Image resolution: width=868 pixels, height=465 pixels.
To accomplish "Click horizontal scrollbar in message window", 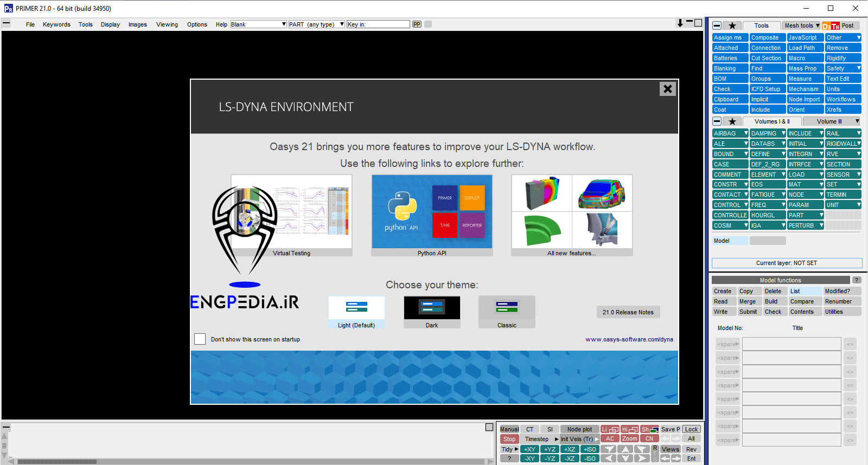I will (251, 462).
